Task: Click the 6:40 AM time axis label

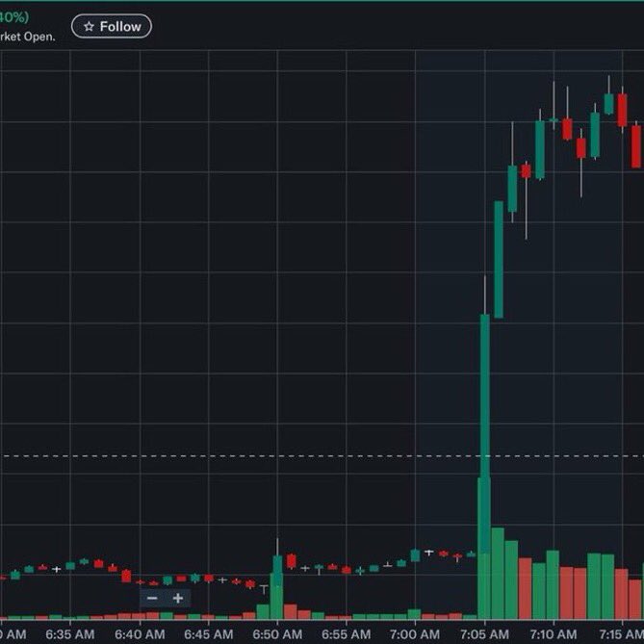Action: (140, 634)
